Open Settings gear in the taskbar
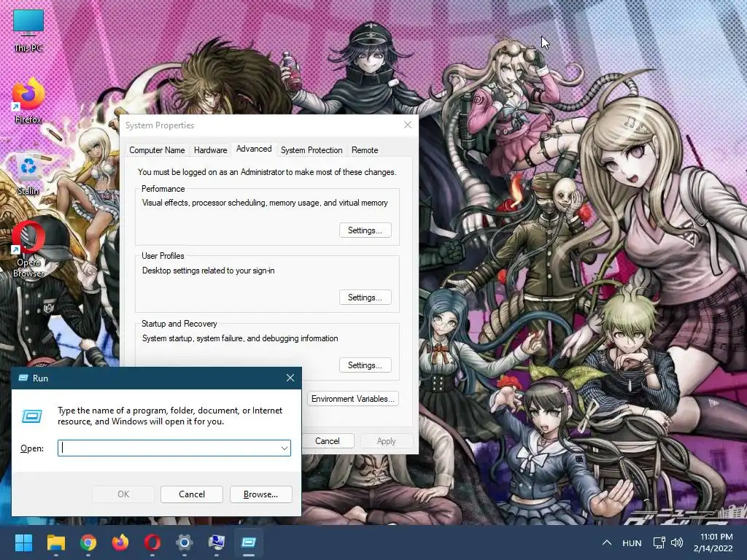747x560 pixels. click(185, 542)
